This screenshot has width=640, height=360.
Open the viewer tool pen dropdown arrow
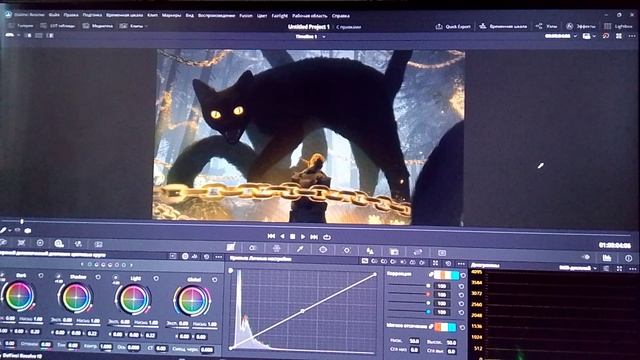point(9,231)
